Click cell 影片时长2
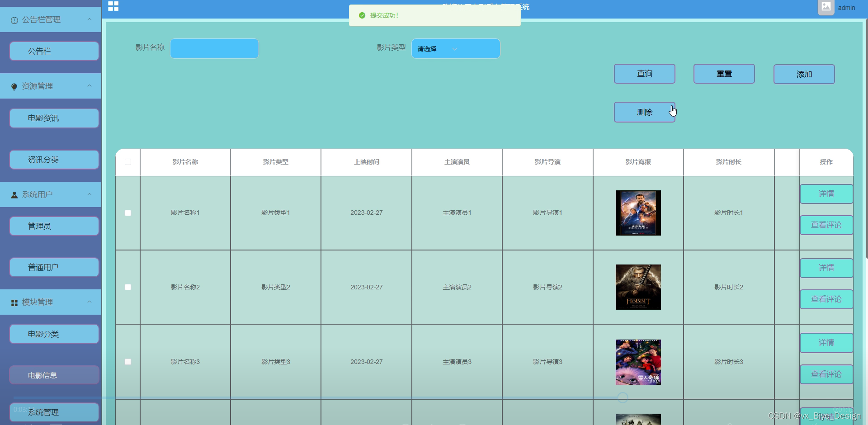 [x=729, y=287]
